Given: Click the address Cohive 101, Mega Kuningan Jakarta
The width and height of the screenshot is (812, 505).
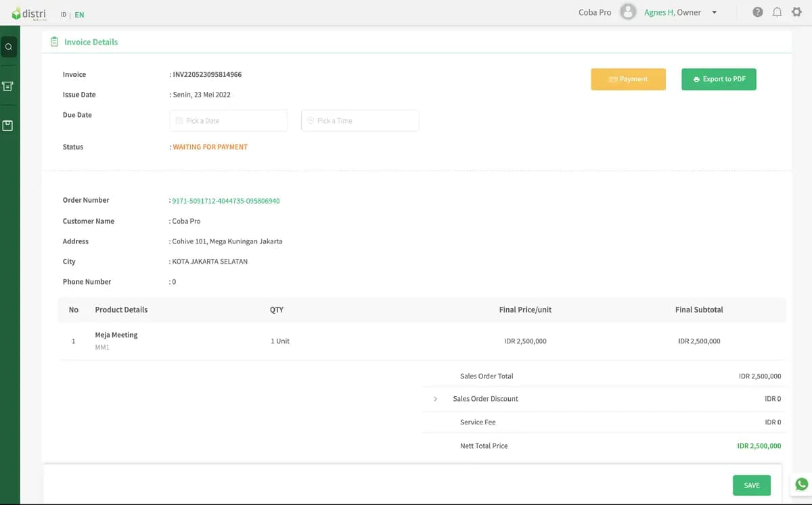Looking at the screenshot, I should (x=227, y=241).
